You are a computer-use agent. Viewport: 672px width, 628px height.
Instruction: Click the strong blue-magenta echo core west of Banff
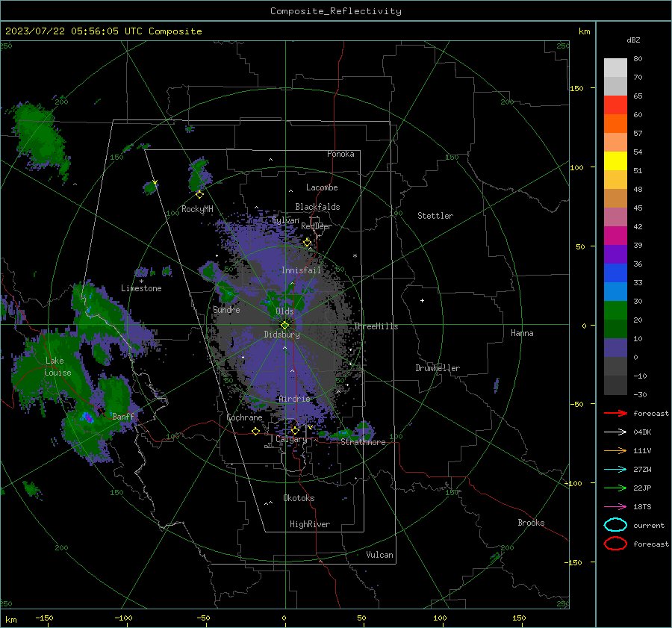[87, 417]
